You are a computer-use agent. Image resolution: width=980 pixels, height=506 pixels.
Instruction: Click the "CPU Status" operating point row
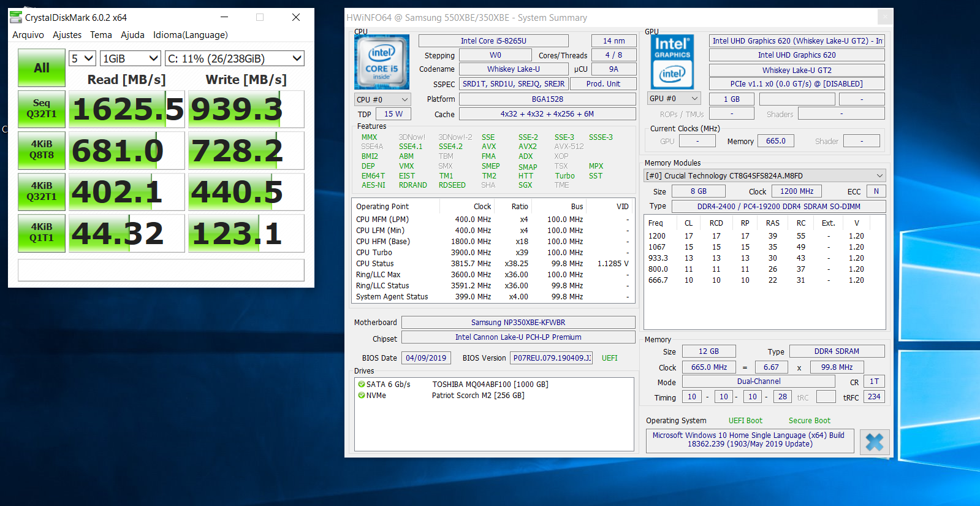tap(493, 264)
